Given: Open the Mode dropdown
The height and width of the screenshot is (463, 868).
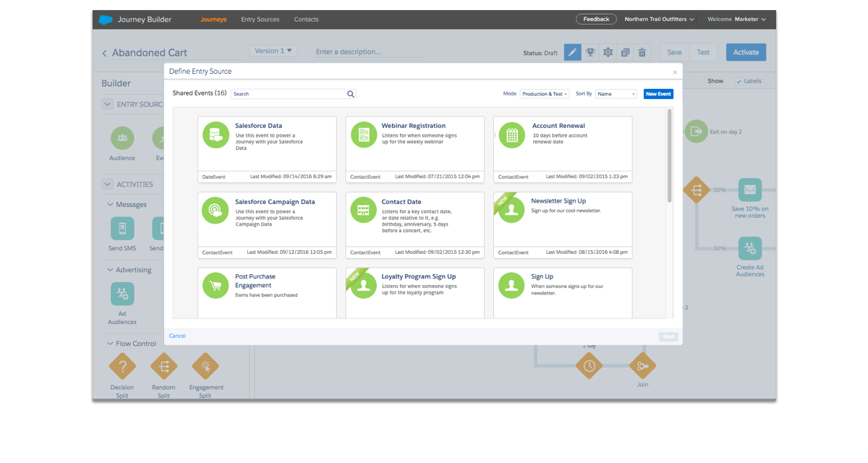Looking at the screenshot, I should pyautogui.click(x=545, y=94).
